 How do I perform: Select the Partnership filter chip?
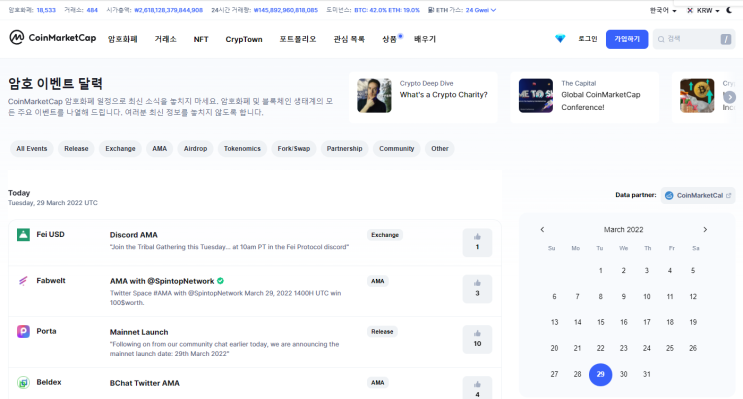click(x=344, y=149)
